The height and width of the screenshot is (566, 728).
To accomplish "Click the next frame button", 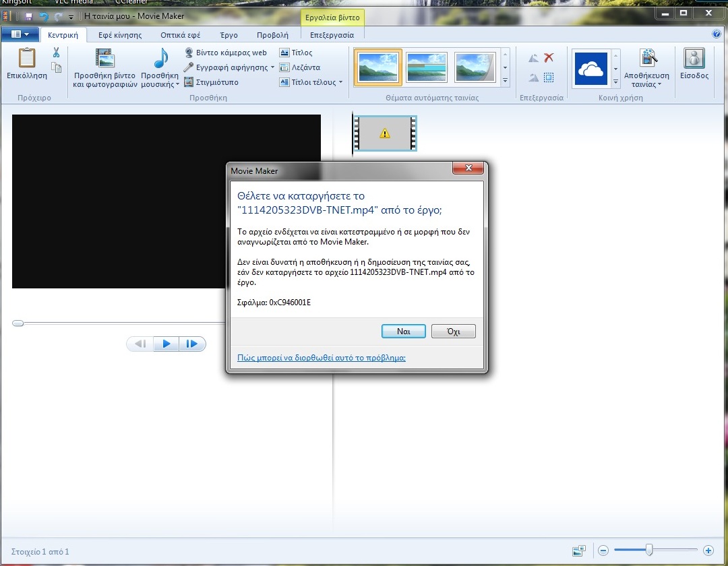I will click(191, 344).
